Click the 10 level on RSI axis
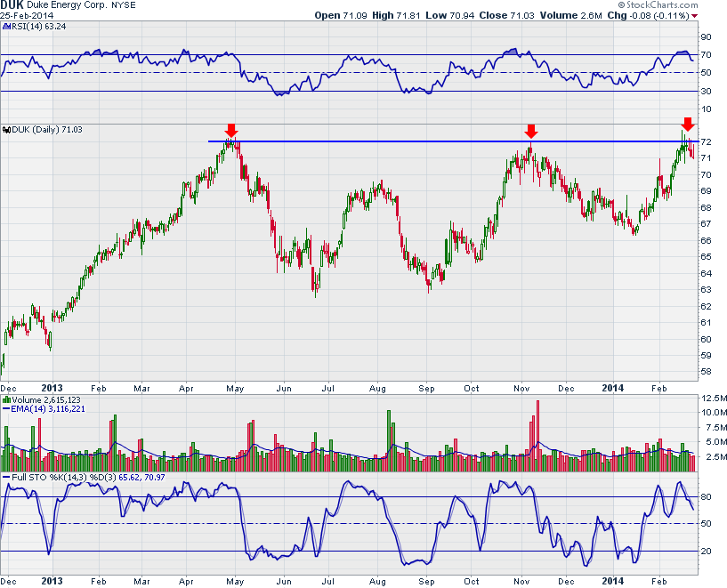Viewport: 727px width, 588px height. tap(706, 109)
